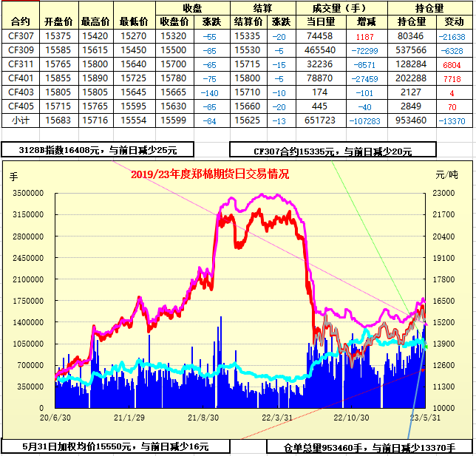Select the 合约 column header
This screenshot has height=456, width=476.
(x=21, y=21)
